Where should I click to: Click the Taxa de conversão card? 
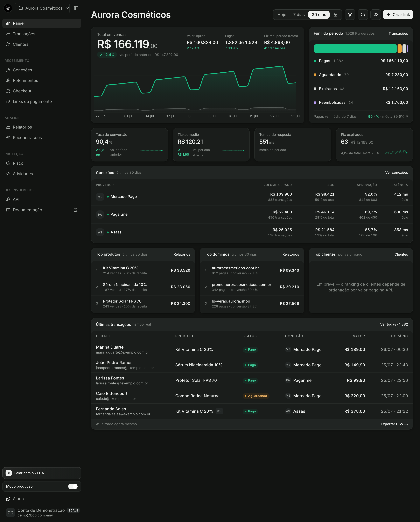129,145
